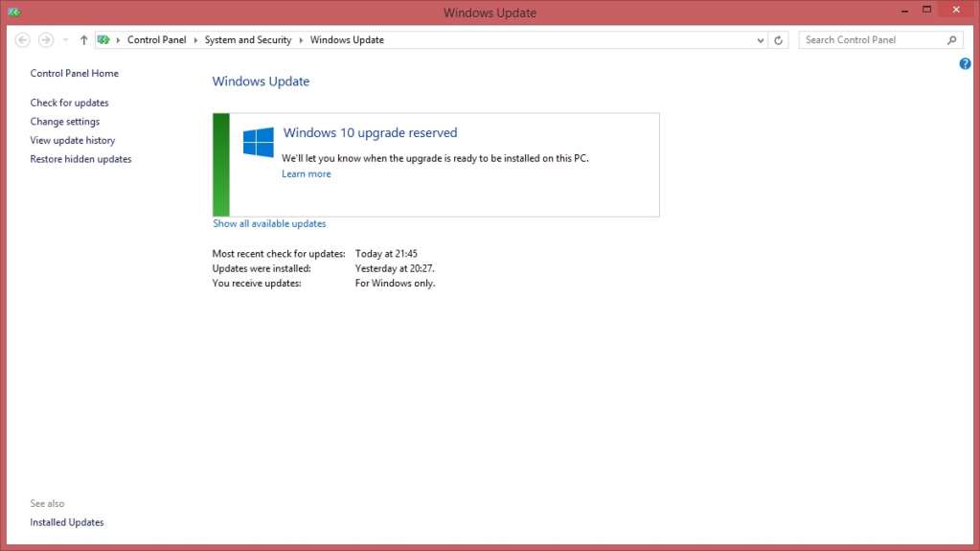The image size is (980, 551).
Task: Go up one level with up arrow
Action: click(84, 40)
